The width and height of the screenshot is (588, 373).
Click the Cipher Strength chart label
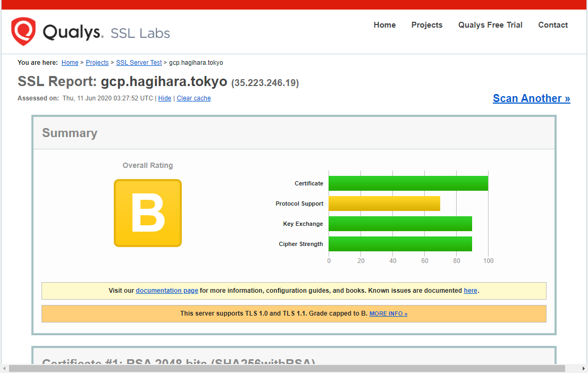click(x=301, y=244)
